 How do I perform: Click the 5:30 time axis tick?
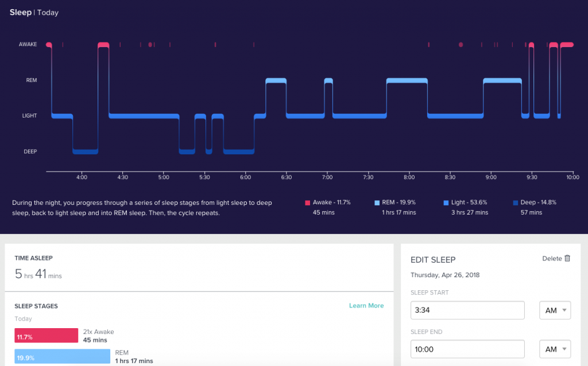point(204,177)
